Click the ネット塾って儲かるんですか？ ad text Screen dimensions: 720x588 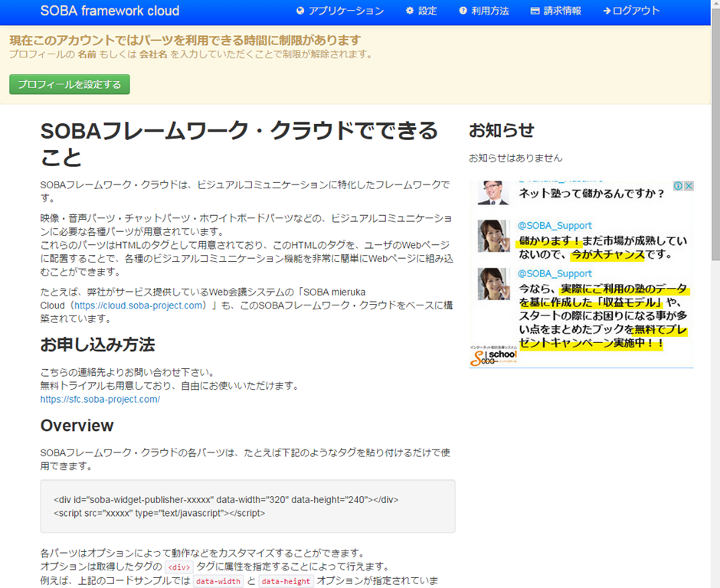click(x=592, y=194)
